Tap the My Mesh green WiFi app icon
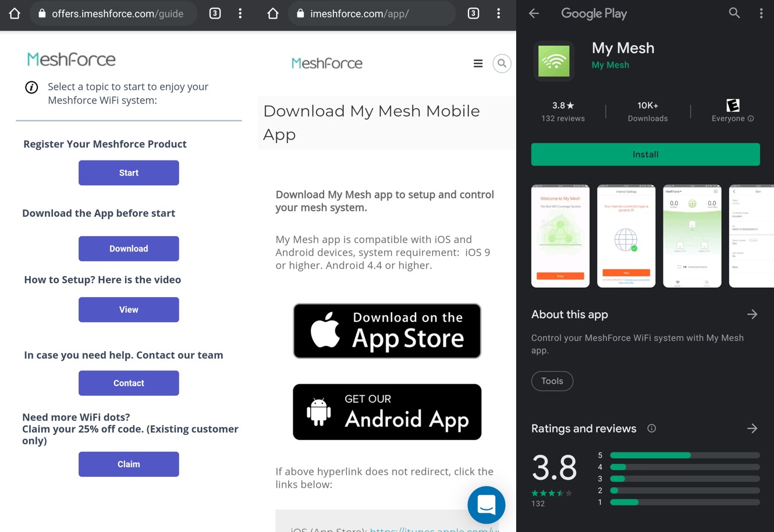This screenshot has height=532, width=774. [x=554, y=60]
